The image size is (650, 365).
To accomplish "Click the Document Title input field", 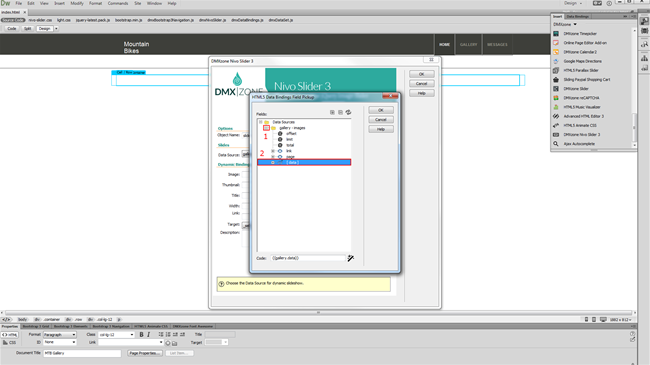I will tap(82, 353).
